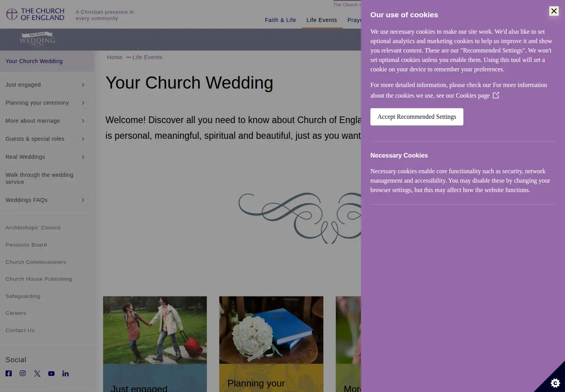This screenshot has height=392, width=565.
Task: Click the Life Events breadcrumb
Action: (147, 57)
